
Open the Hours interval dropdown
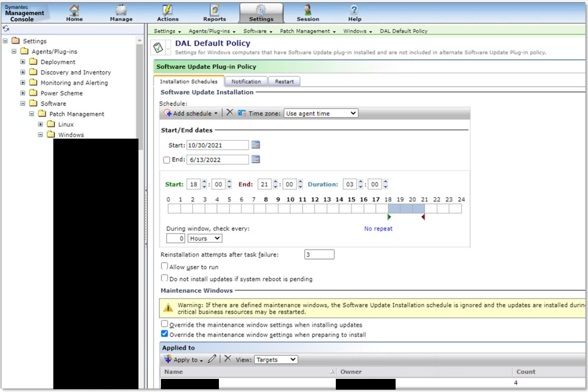tap(204, 238)
